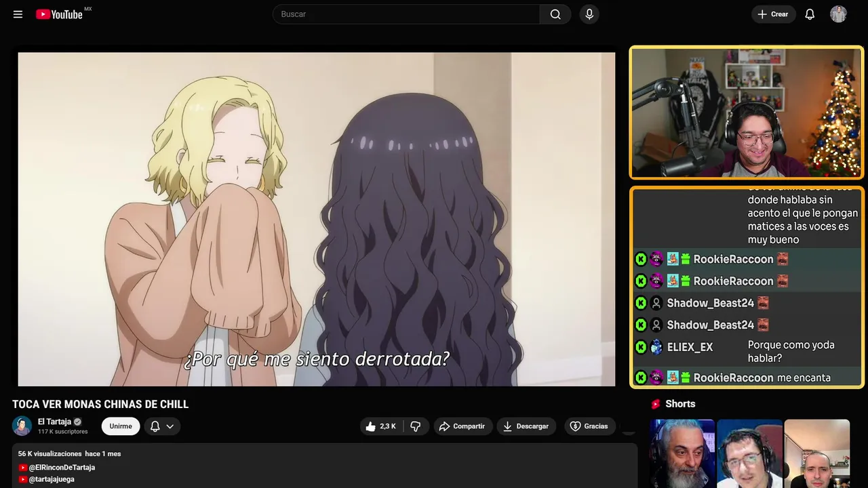
Task: Like the video with thumbs up
Action: point(380,426)
